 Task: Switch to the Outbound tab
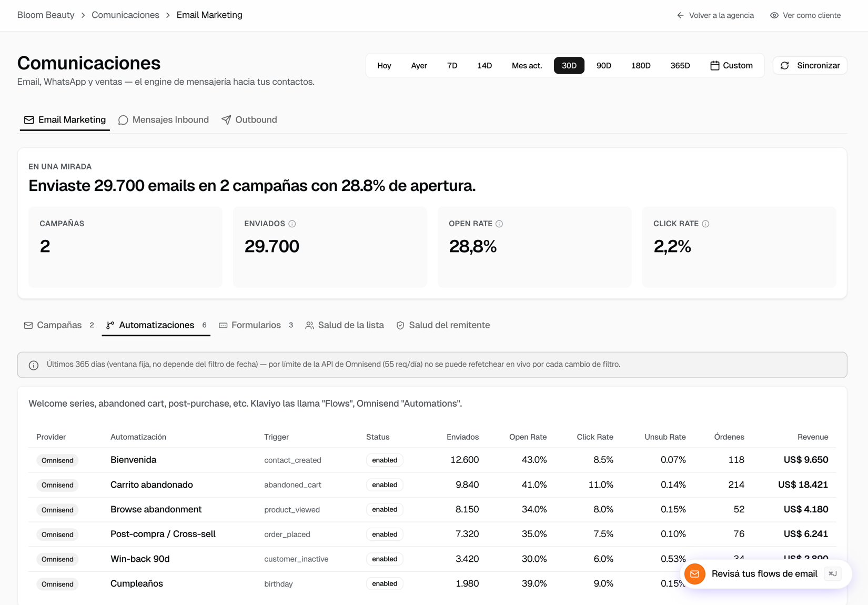point(249,120)
